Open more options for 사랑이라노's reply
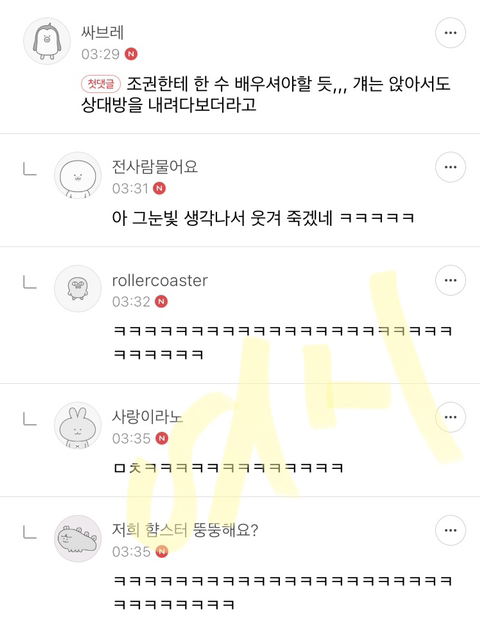This screenshot has width=480, height=628. (450, 417)
